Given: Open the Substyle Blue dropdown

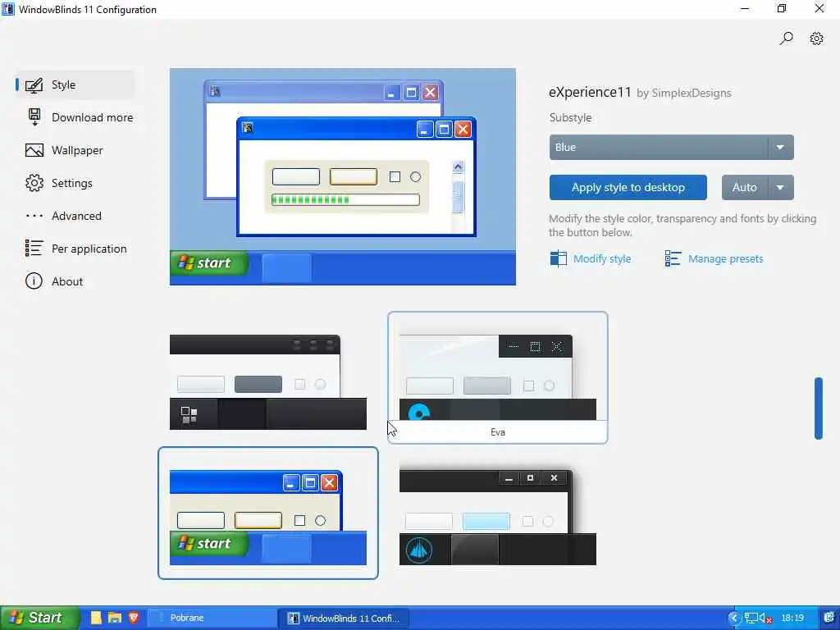Looking at the screenshot, I should [671, 148].
